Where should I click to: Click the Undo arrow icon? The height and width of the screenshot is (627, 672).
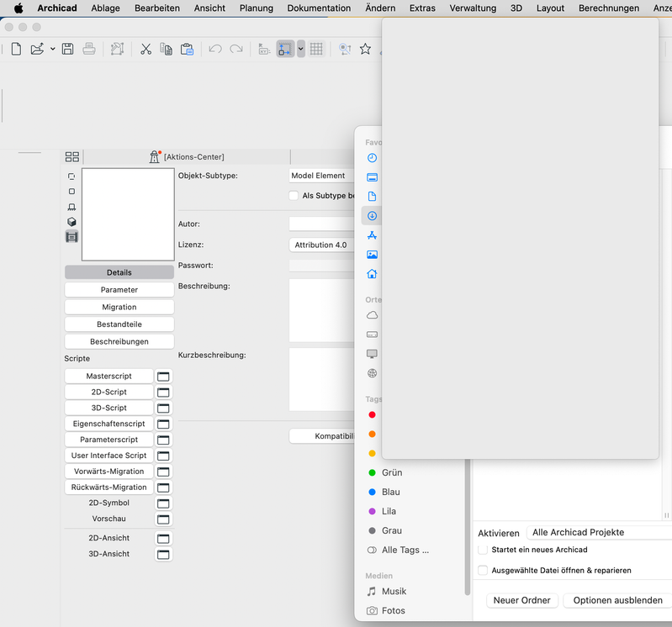pos(215,49)
